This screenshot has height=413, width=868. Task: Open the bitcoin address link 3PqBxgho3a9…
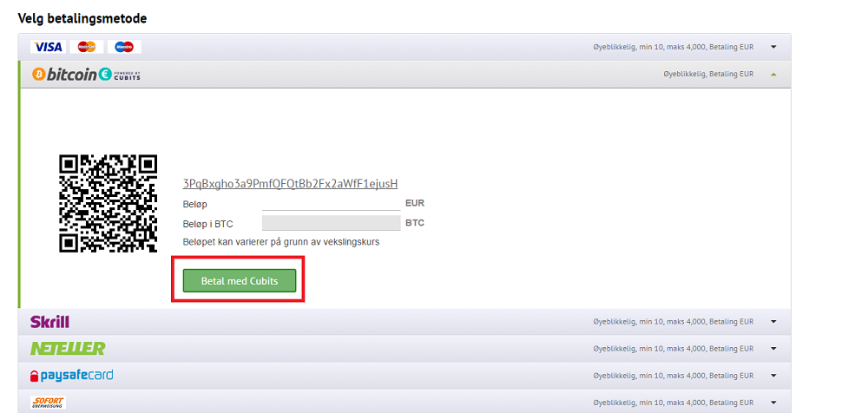tap(290, 184)
